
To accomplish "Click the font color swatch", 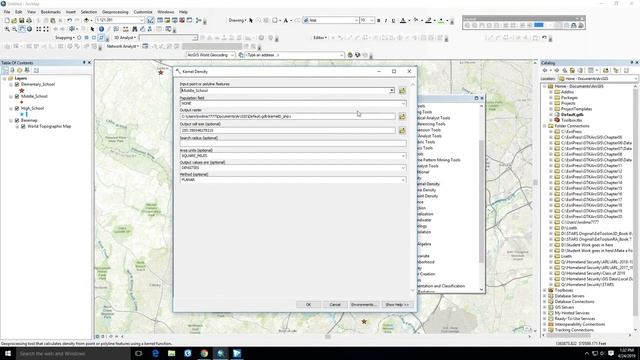I will [x=403, y=20].
